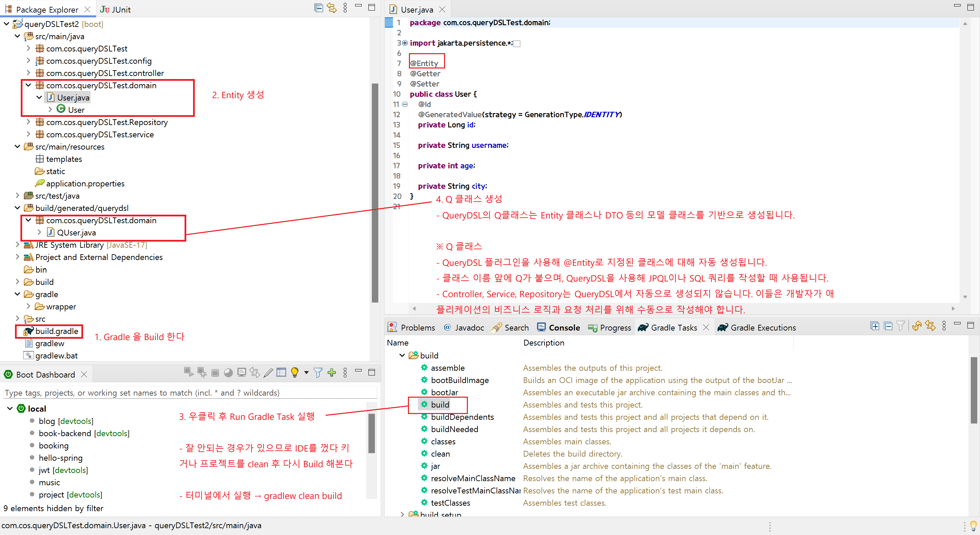980x535 pixels.
Task: Expand all Gradle task nodes
Action: pyautogui.click(x=875, y=326)
